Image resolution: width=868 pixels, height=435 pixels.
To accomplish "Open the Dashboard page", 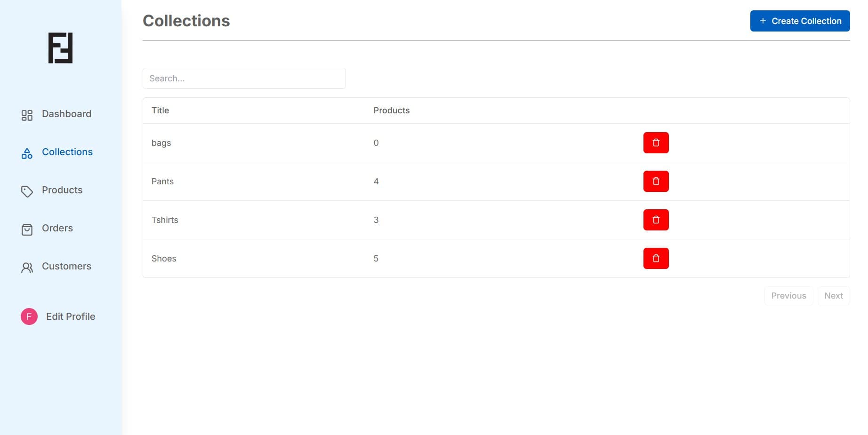I will pos(66,114).
